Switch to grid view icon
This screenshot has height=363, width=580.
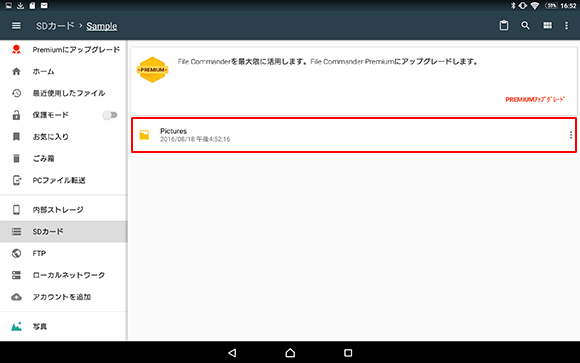pos(547,26)
